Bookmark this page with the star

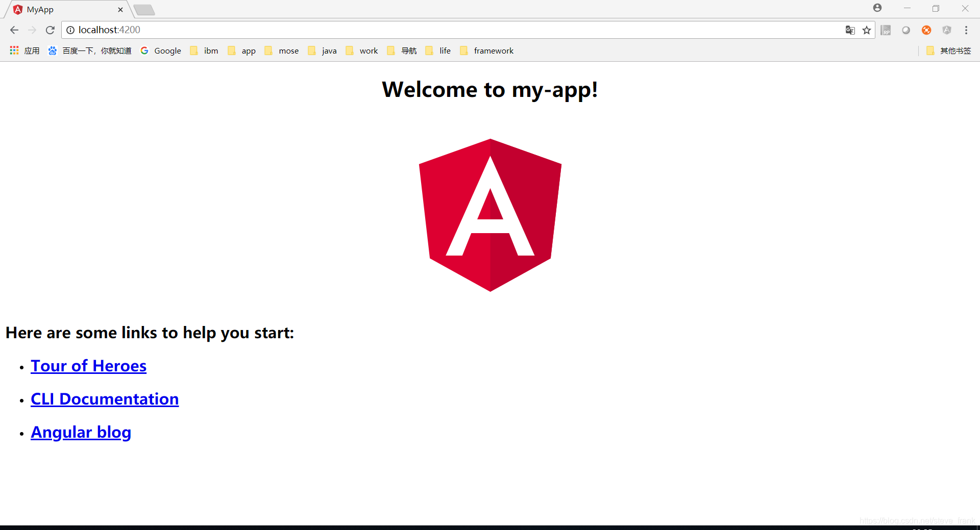(x=867, y=30)
